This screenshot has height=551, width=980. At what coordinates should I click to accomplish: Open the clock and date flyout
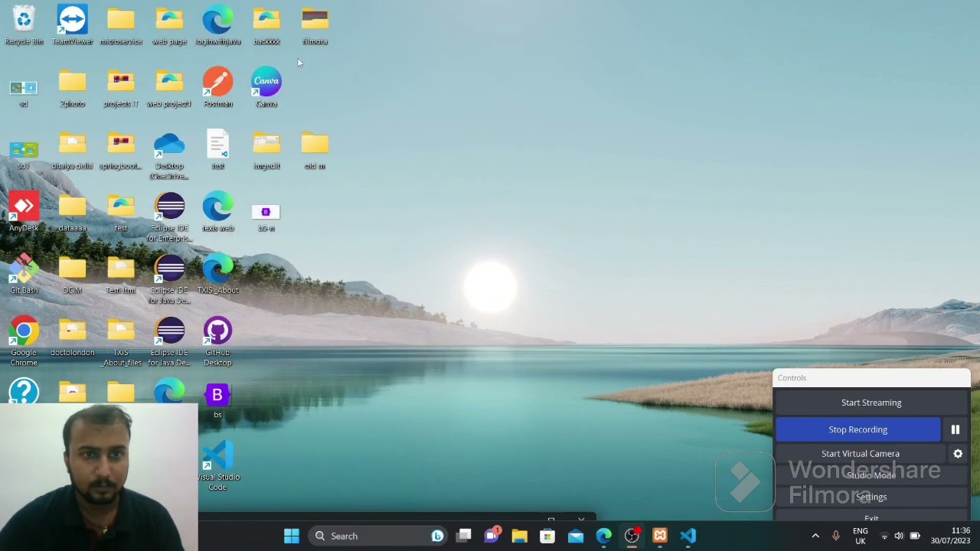coord(950,536)
